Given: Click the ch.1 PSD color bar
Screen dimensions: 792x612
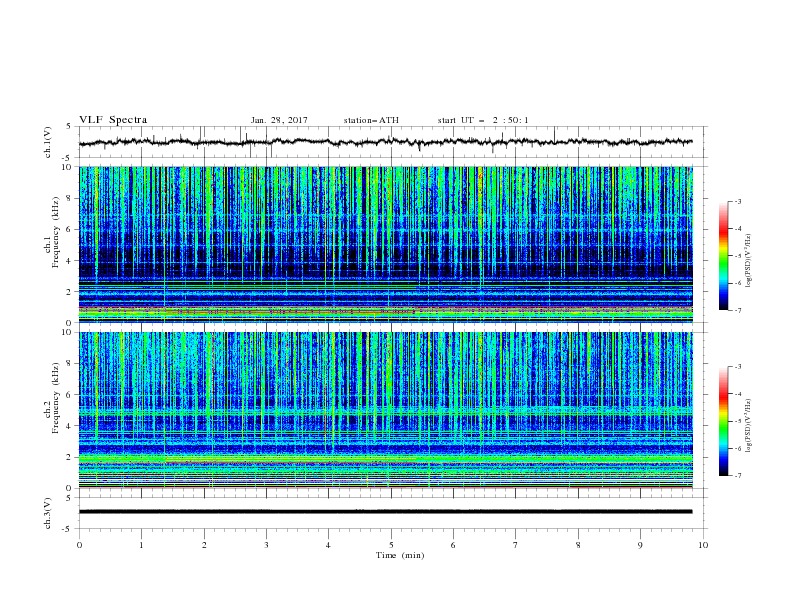Looking at the screenshot, I should pyautogui.click(x=723, y=255).
